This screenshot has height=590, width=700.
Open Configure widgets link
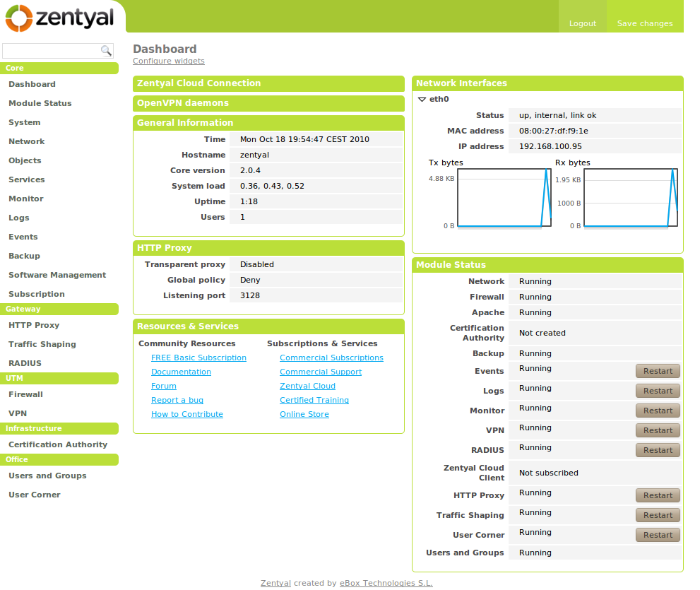pyautogui.click(x=169, y=61)
